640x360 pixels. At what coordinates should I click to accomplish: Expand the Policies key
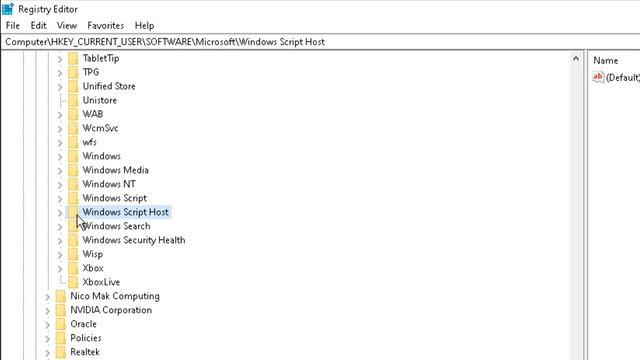point(47,338)
